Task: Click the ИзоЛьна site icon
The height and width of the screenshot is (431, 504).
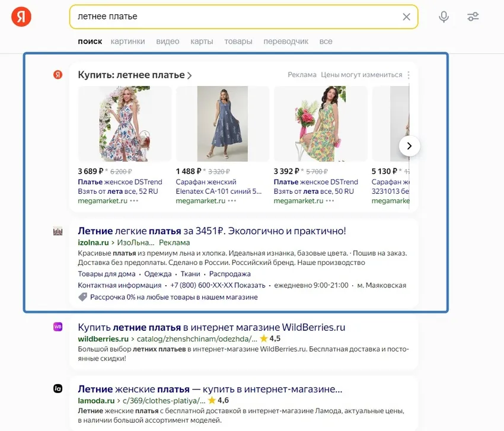Action: 58,231
